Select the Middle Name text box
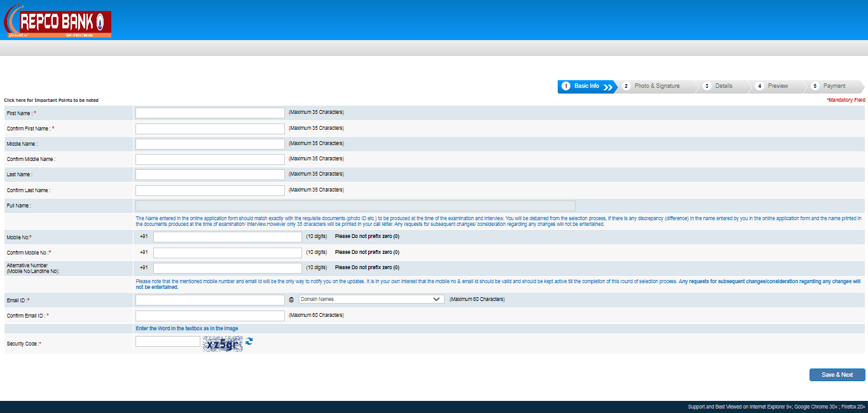868x413 pixels. pos(210,144)
